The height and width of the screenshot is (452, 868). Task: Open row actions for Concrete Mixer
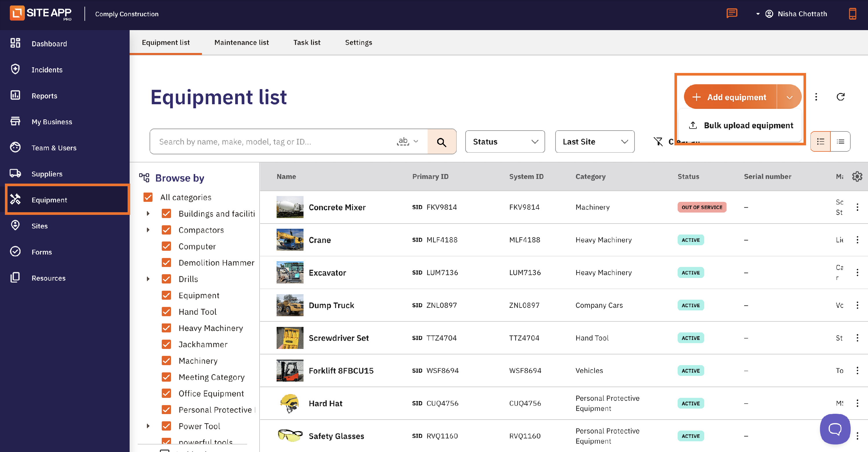pyautogui.click(x=857, y=207)
